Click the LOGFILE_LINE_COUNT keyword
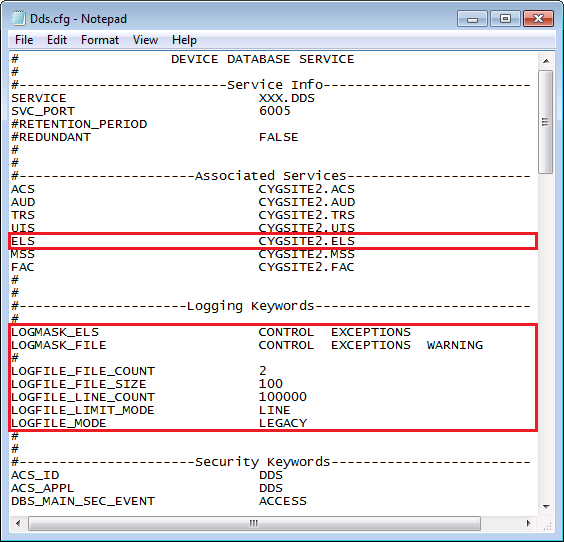The width and height of the screenshot is (564, 542). click(83, 397)
